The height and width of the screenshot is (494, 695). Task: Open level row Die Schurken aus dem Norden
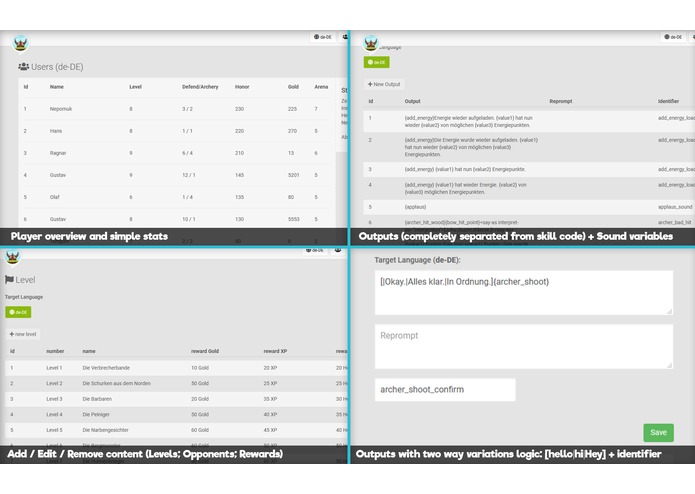coord(176,383)
